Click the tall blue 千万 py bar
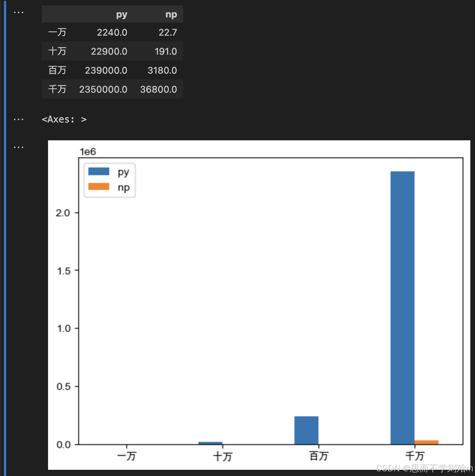This screenshot has height=476, width=475. point(403,308)
